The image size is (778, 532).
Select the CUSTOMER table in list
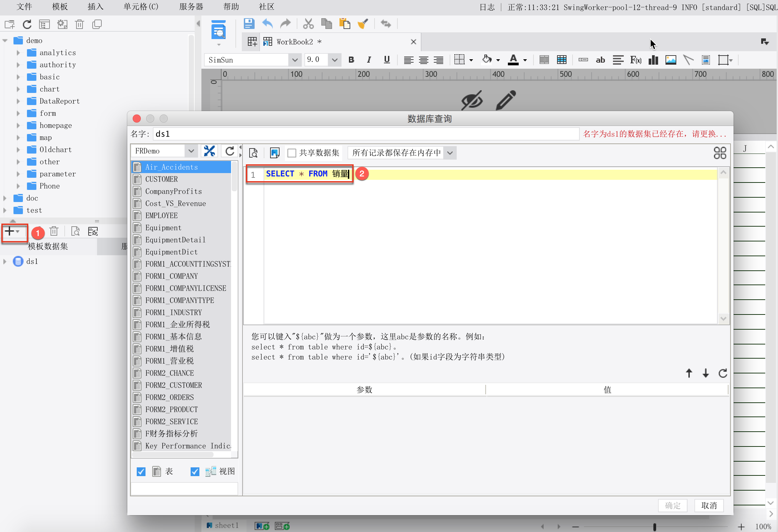point(162,179)
